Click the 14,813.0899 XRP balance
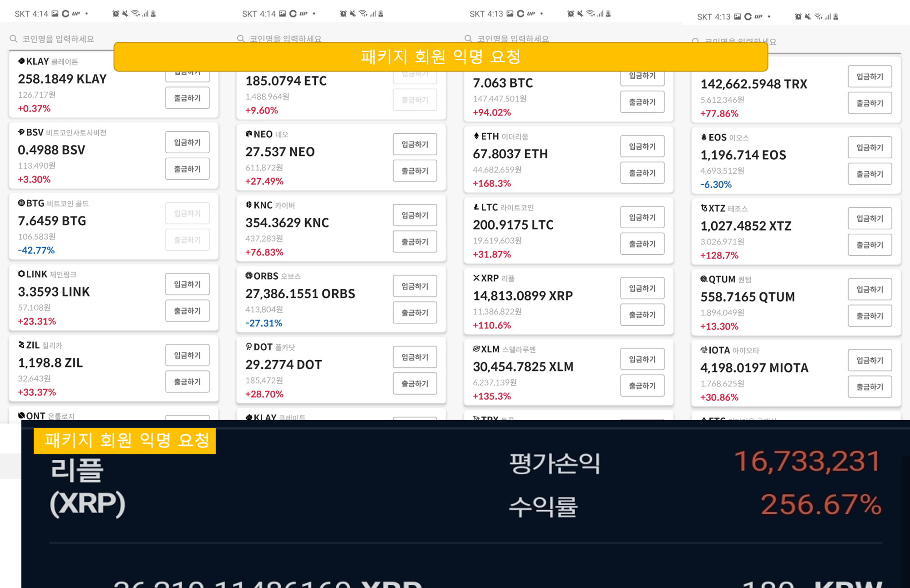The width and height of the screenshot is (910, 588). tap(523, 296)
